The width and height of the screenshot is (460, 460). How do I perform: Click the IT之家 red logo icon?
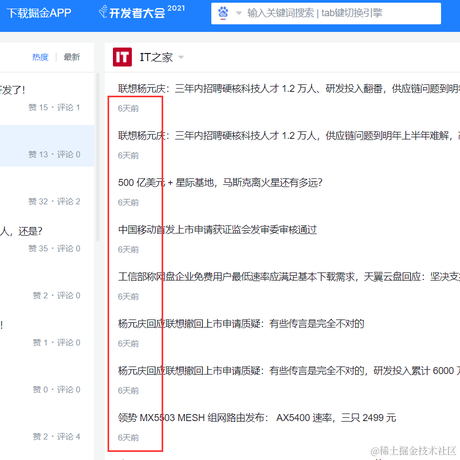point(122,57)
